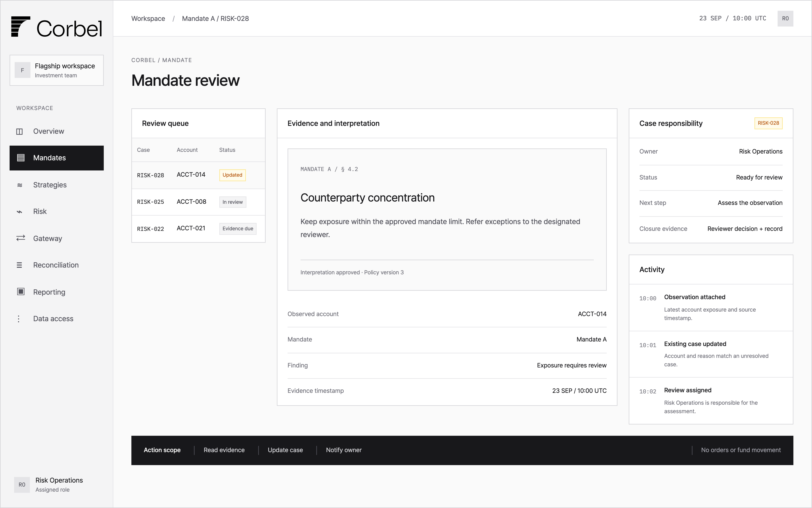Image resolution: width=812 pixels, height=508 pixels.
Task: Click the RO badge beside Risk Operations
Action: (x=22, y=484)
